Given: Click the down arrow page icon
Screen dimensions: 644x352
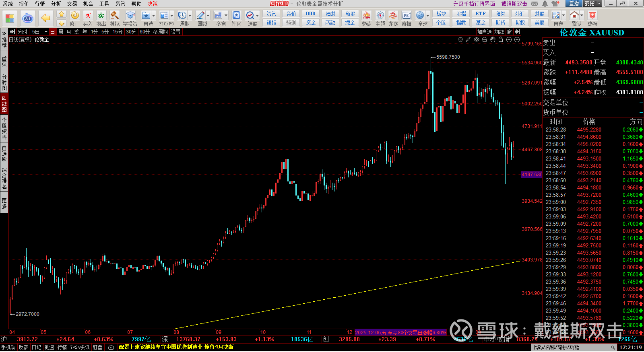Looking at the screenshot, I should (x=61, y=23).
